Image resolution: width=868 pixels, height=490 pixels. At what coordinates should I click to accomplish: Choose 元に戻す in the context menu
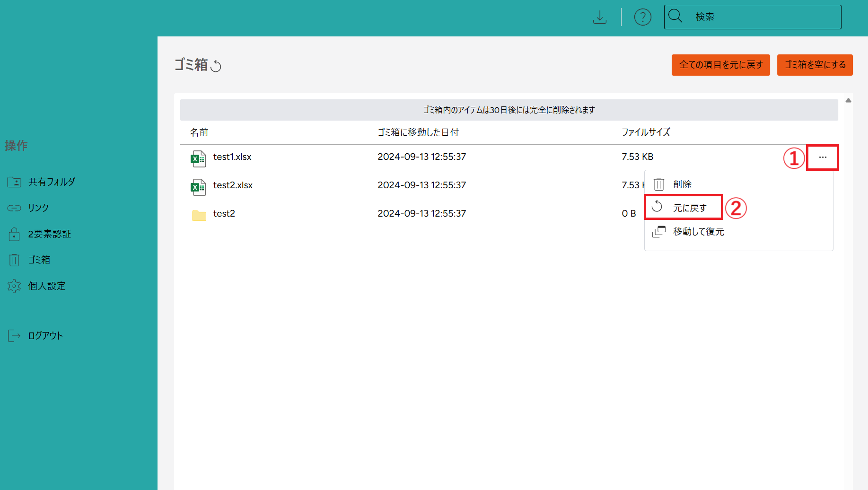click(x=690, y=208)
